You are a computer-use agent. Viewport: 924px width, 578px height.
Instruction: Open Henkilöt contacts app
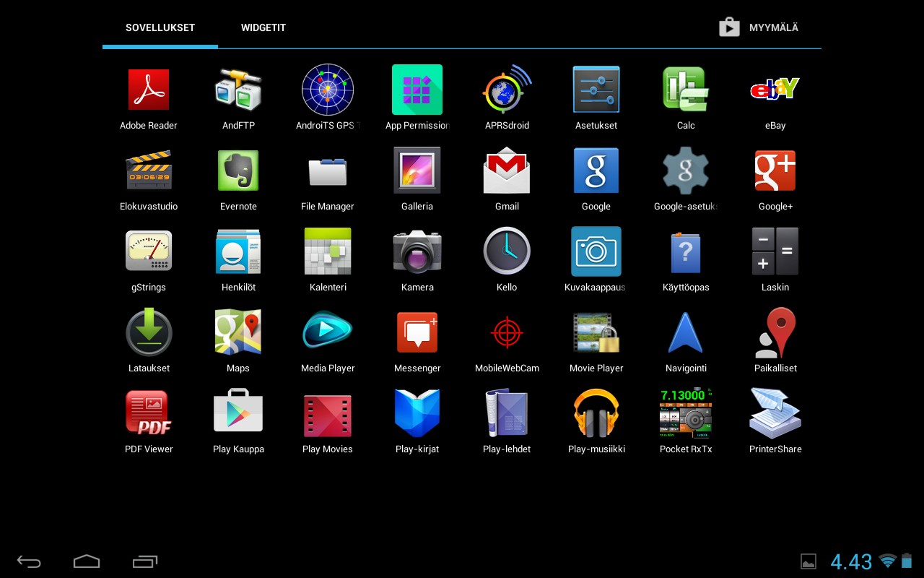point(238,251)
